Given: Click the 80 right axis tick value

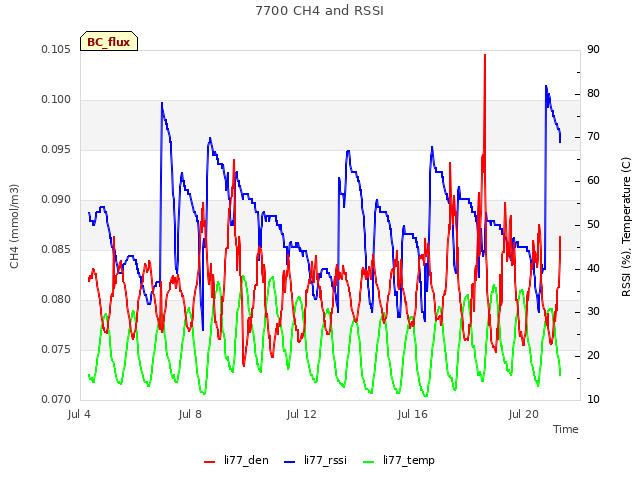Looking at the screenshot, I should coord(593,93).
